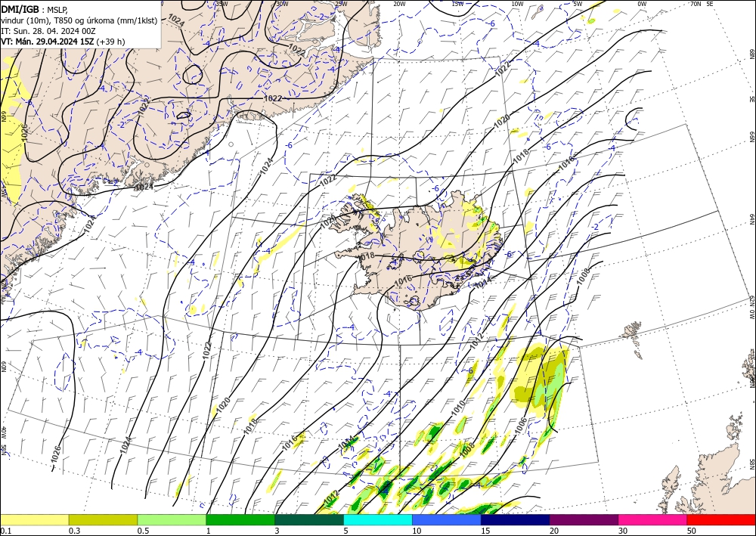This screenshot has height=536, width=756.
Task: Click the '25W' longitude label
Action: [340, 3]
